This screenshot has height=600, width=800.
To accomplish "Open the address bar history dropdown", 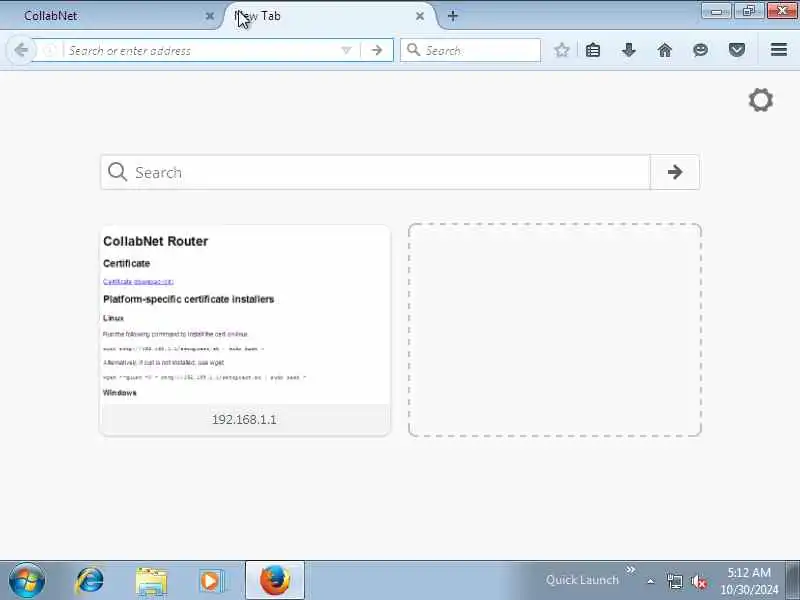I will coord(346,50).
